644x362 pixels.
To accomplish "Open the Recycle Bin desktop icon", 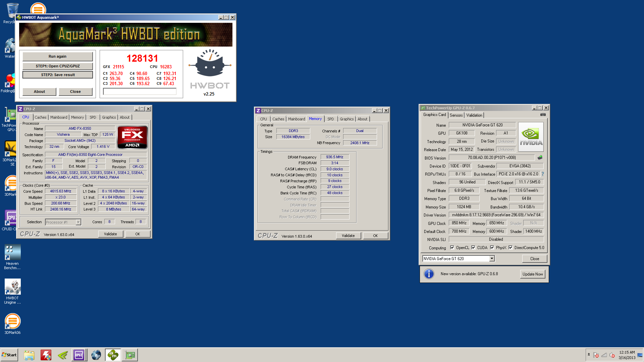I will pyautogui.click(x=12, y=13).
